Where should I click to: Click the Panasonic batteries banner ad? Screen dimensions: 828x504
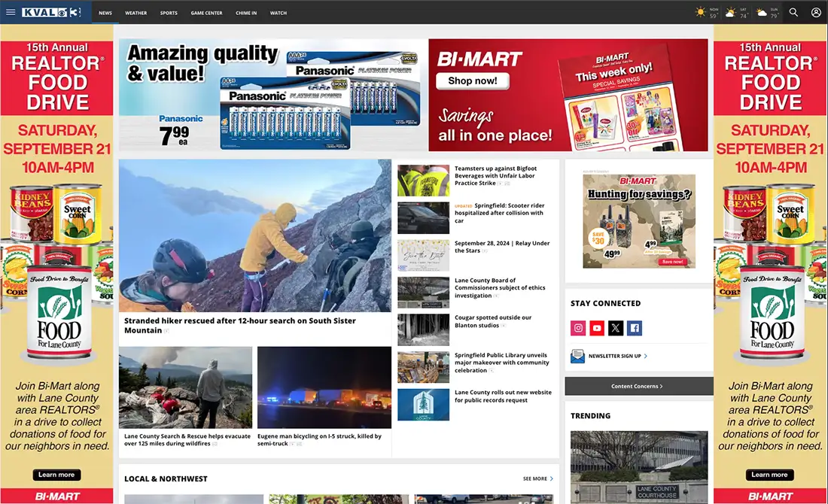(x=273, y=95)
